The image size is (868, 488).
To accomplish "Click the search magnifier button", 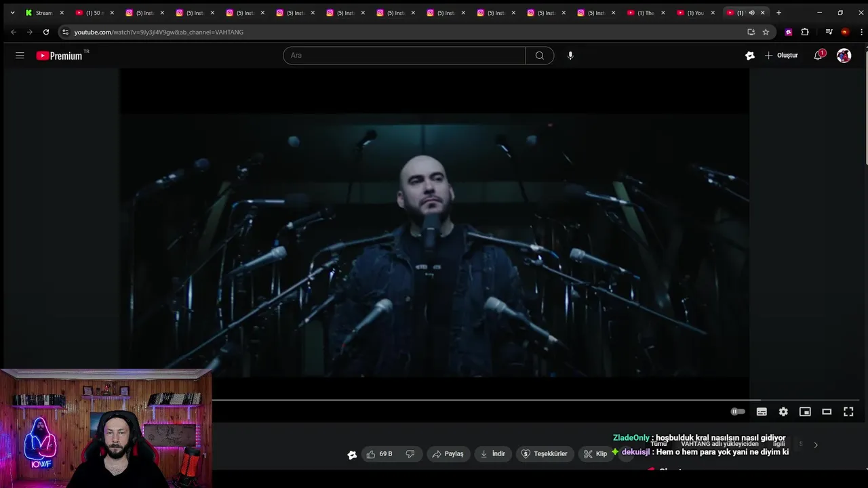I will coord(540,56).
